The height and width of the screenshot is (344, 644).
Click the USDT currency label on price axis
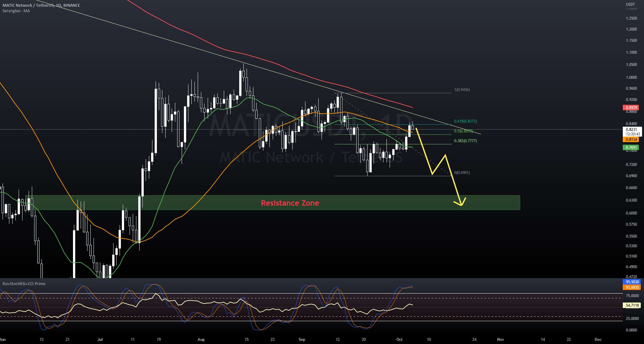pyautogui.click(x=630, y=5)
